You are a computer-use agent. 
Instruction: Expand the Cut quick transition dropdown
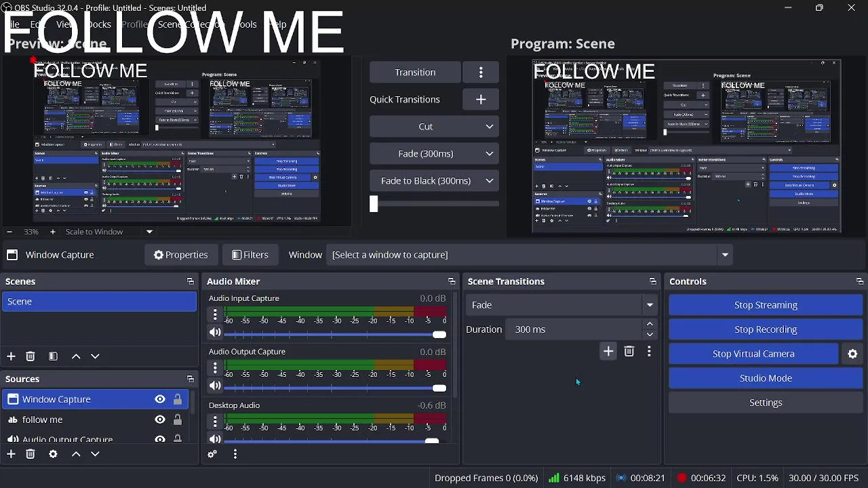(434, 127)
